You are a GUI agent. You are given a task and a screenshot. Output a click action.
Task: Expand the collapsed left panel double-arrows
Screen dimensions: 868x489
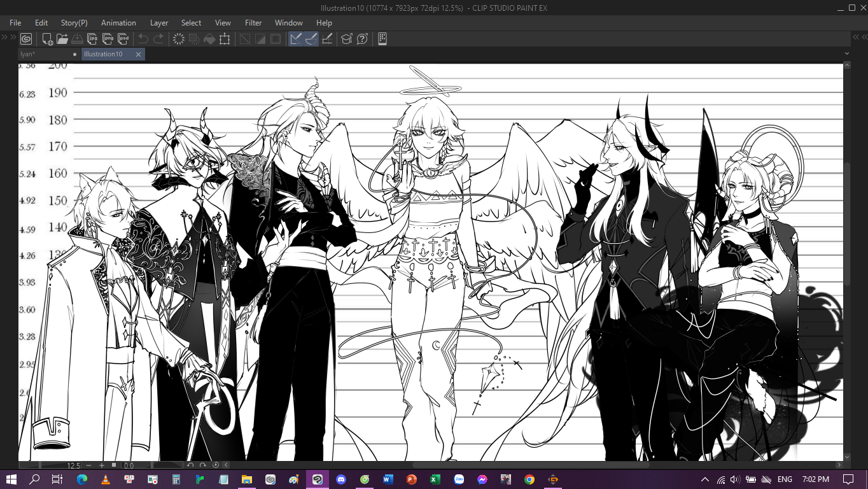4,38
